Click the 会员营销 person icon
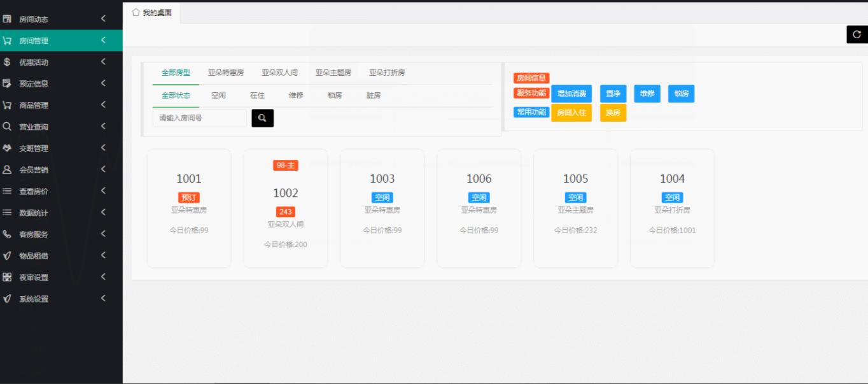 [7, 170]
